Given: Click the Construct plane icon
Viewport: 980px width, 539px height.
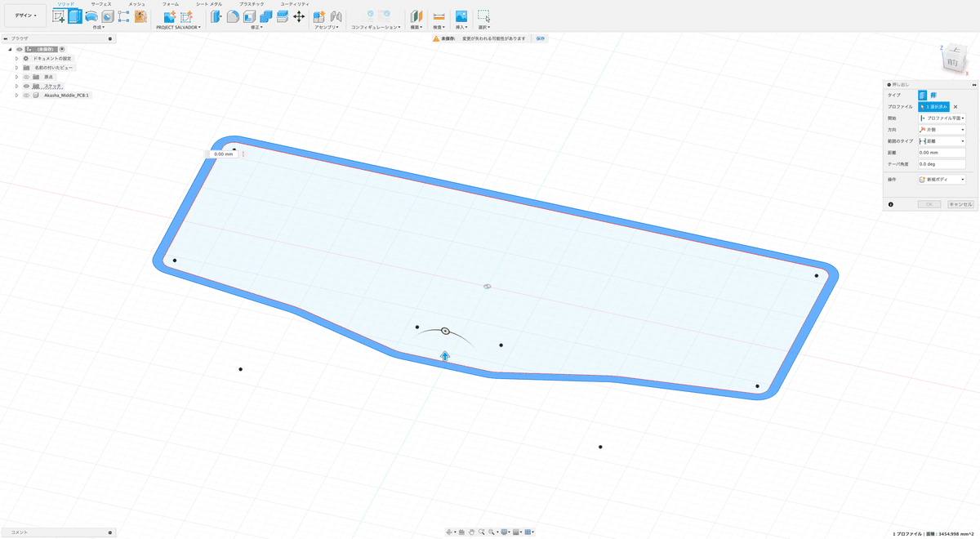Looking at the screenshot, I should point(416,16).
